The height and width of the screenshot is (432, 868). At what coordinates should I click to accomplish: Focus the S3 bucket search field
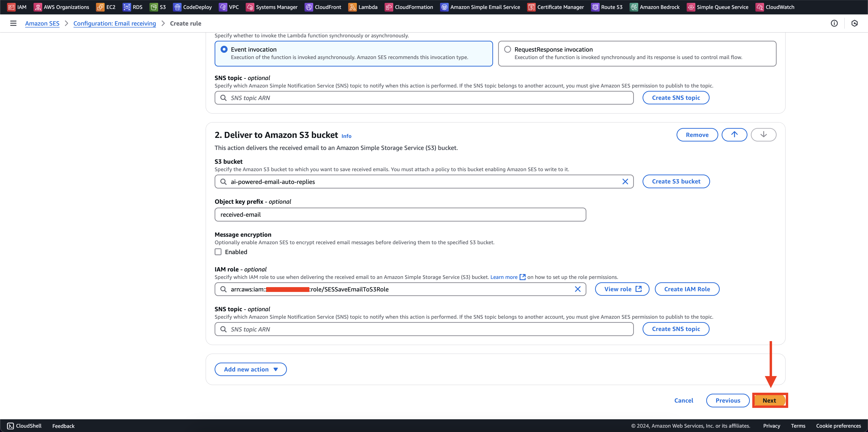[x=424, y=182]
